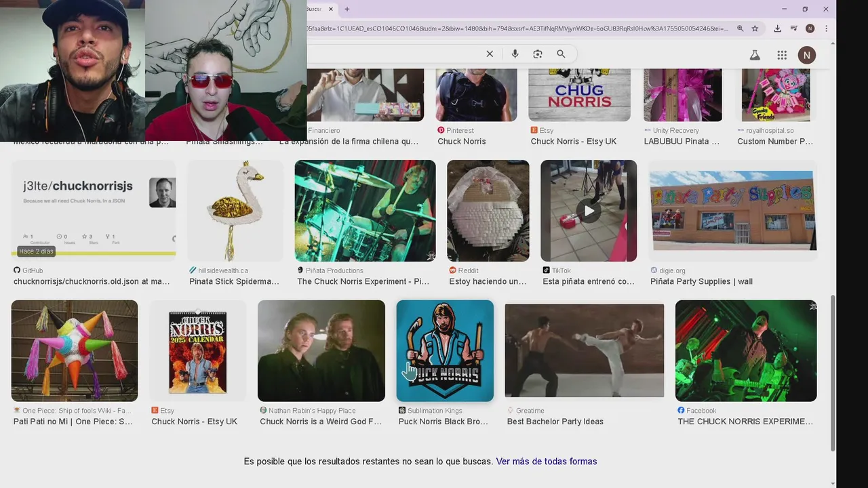Open 'chucknorrisjs/chucknorris.old.json' result title
The image size is (868, 488).
(x=92, y=281)
